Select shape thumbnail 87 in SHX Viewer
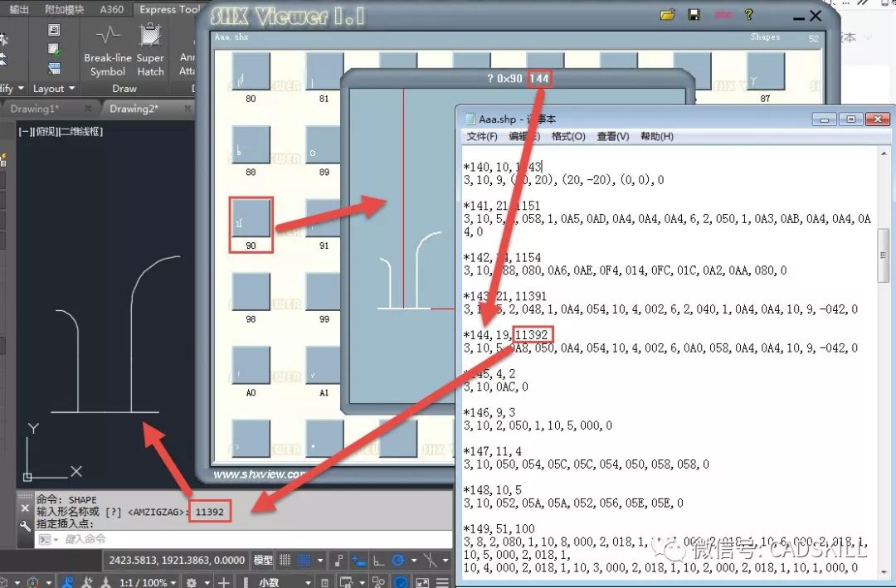Viewport: 896px width, 588px height. [766, 70]
